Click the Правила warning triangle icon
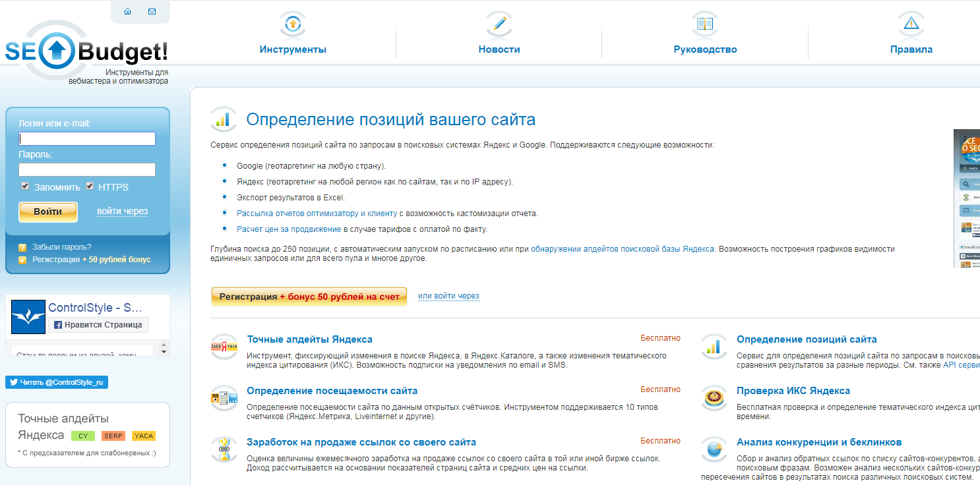Image resolution: width=980 pixels, height=485 pixels. (911, 24)
